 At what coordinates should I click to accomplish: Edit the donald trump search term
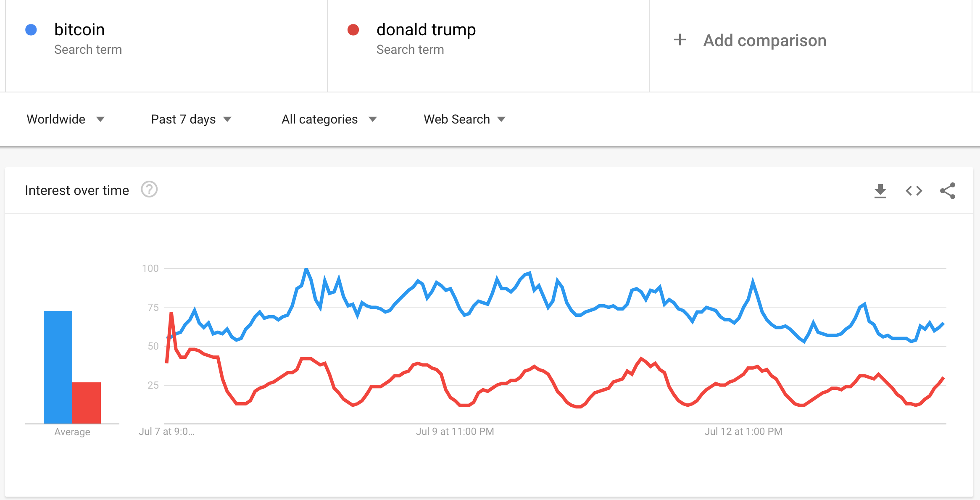[426, 30]
